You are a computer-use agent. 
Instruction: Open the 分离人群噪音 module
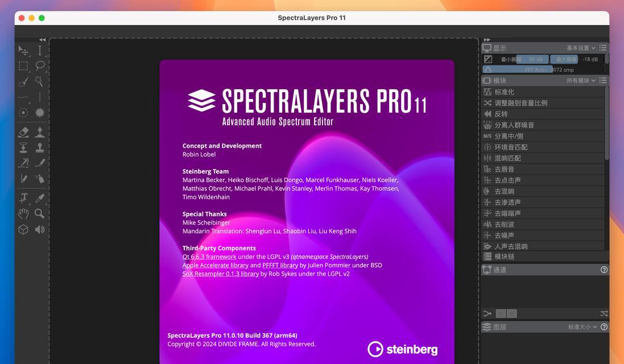pos(543,125)
